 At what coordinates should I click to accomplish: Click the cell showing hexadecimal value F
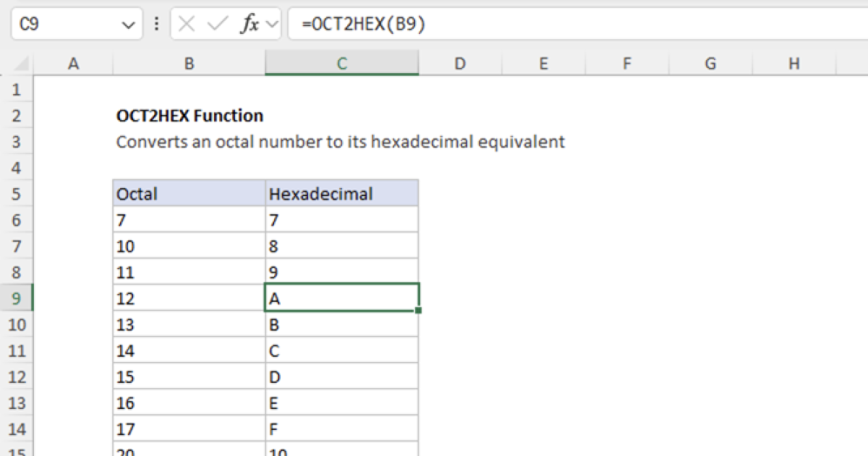(x=341, y=428)
